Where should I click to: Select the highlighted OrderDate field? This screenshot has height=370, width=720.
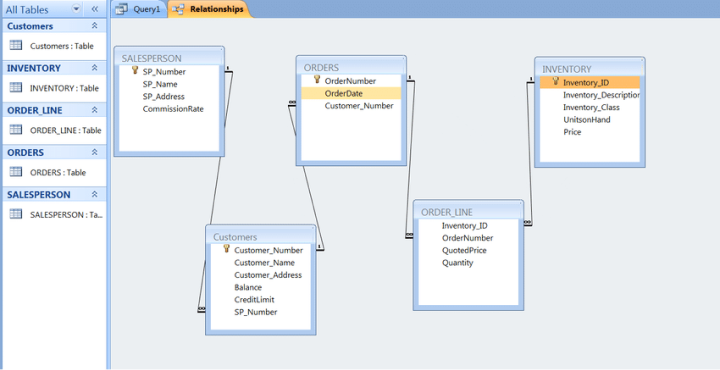[351, 94]
